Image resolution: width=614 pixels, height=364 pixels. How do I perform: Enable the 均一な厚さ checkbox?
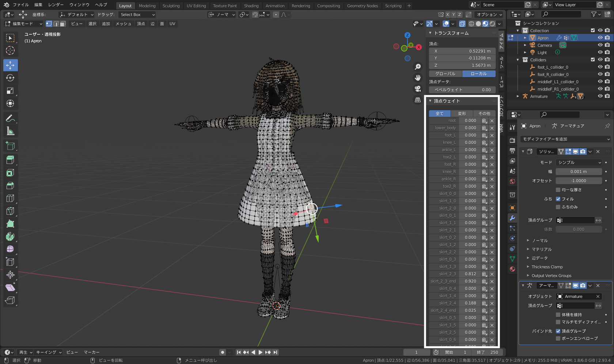(558, 190)
